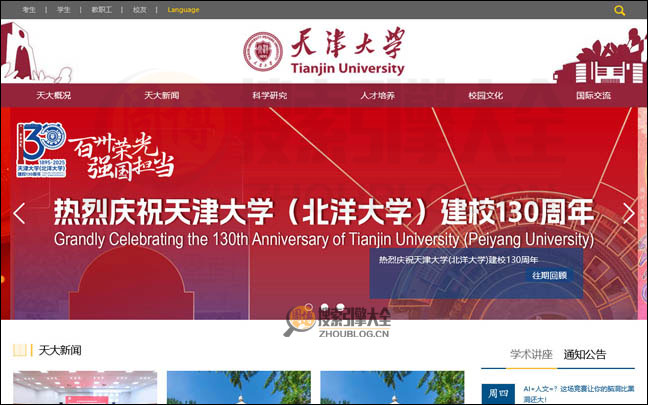Viewport: 648px width, 405px height.
Task: Open the 教职工 link in top bar
Action: point(101,10)
